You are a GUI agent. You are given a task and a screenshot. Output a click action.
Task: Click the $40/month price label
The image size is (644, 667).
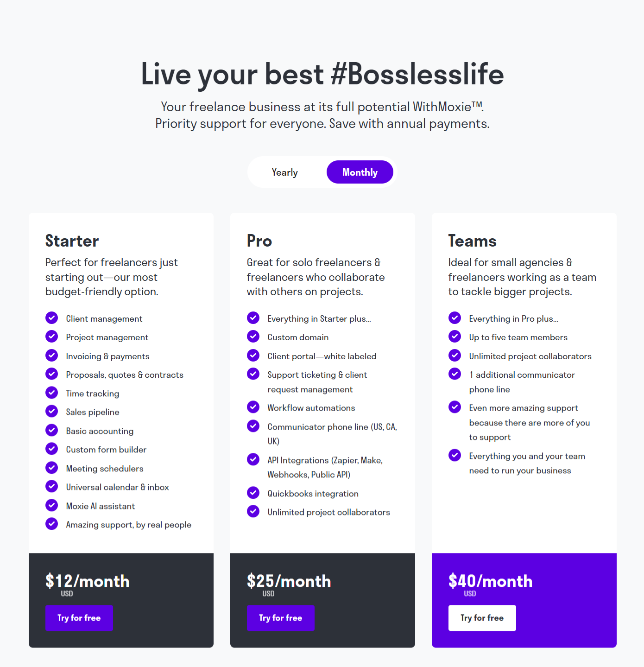coord(490,581)
